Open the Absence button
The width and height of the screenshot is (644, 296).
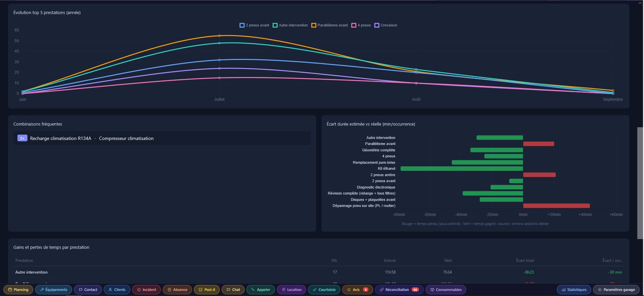[x=178, y=290]
